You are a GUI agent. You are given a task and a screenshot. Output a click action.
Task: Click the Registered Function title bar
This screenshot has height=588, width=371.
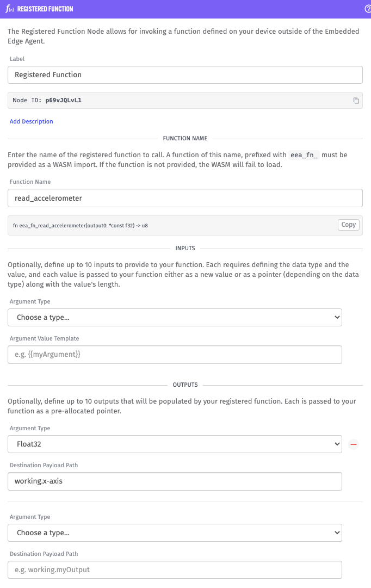[x=185, y=9]
